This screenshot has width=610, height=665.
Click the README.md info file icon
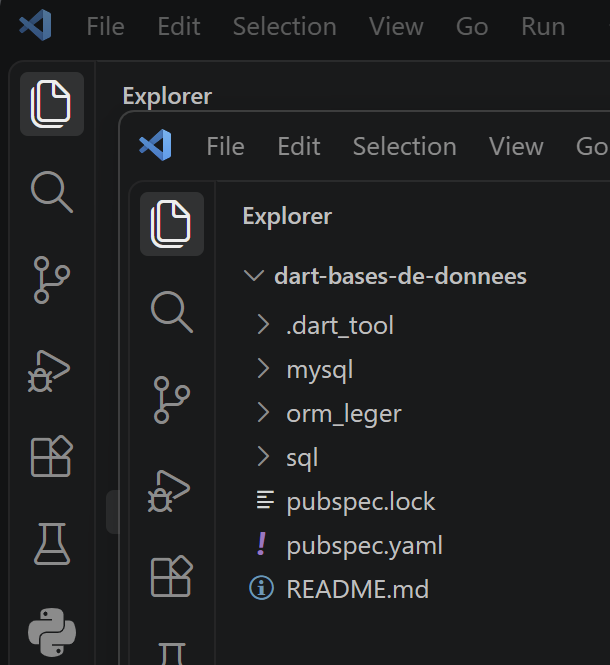point(261,588)
